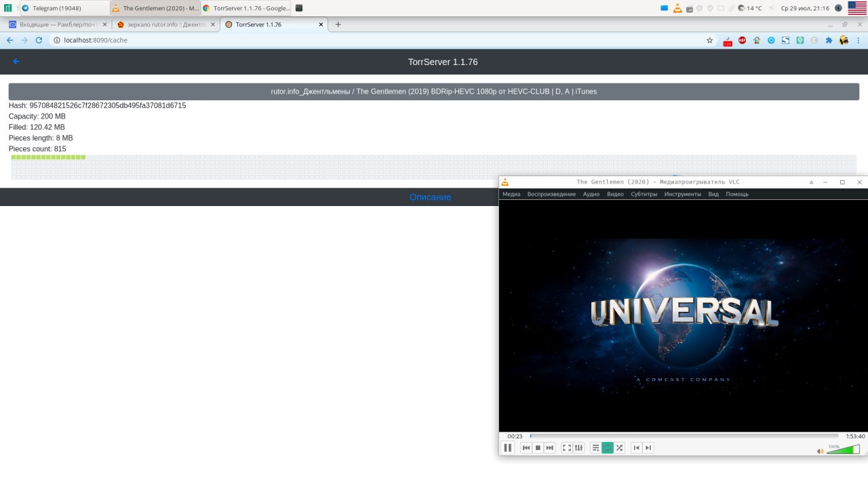Click VLC cone icon in system tray
The width and height of the screenshot is (868, 488).
coord(677,8)
